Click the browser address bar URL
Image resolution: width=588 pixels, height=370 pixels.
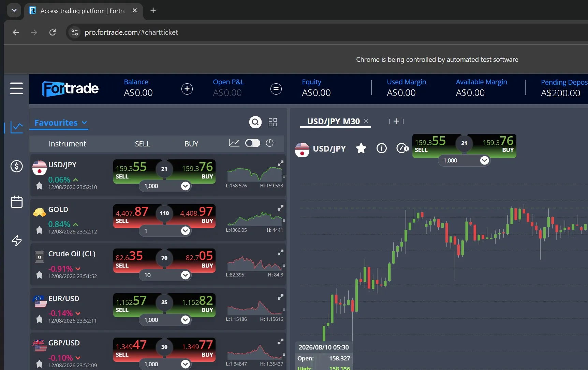pos(131,32)
